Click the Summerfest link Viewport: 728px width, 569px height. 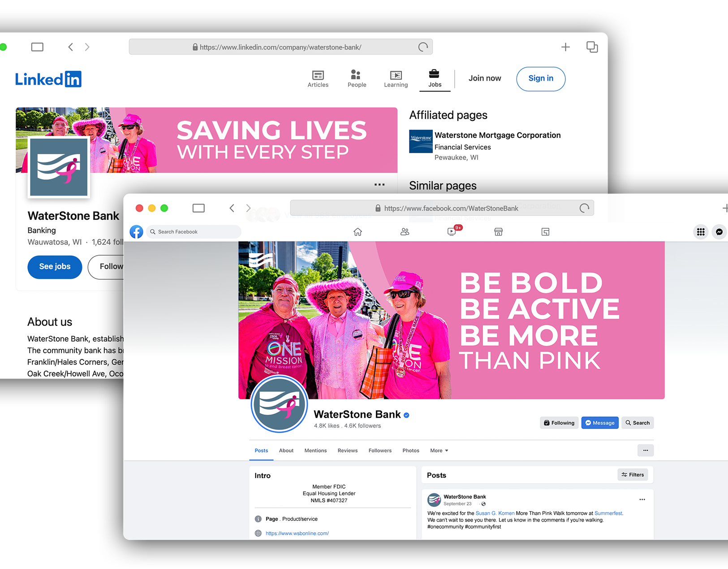pos(608,513)
